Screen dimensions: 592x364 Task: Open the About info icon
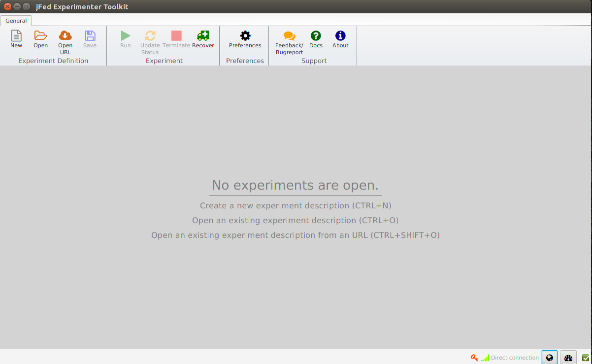[x=340, y=35]
